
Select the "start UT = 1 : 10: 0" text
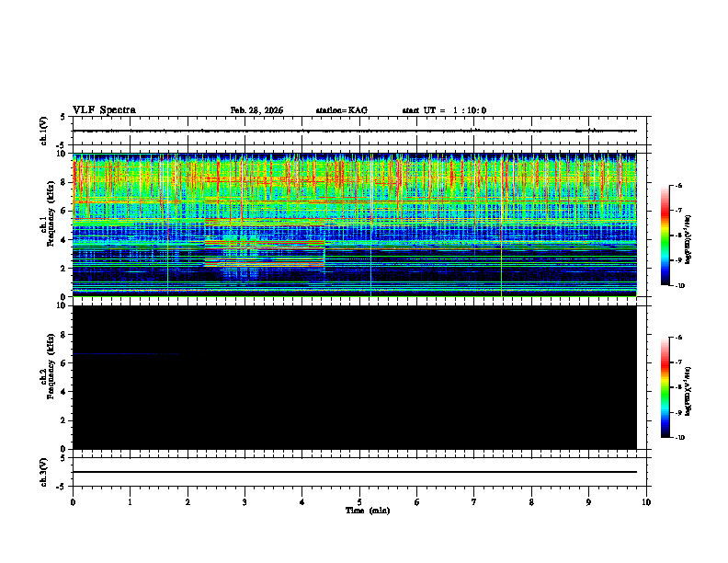click(x=444, y=110)
